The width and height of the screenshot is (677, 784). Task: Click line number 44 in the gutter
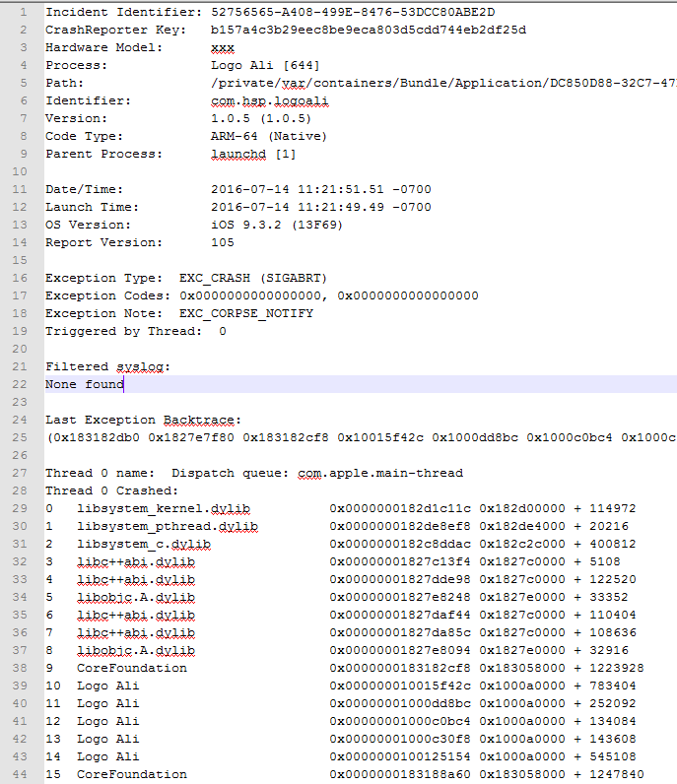click(22, 774)
